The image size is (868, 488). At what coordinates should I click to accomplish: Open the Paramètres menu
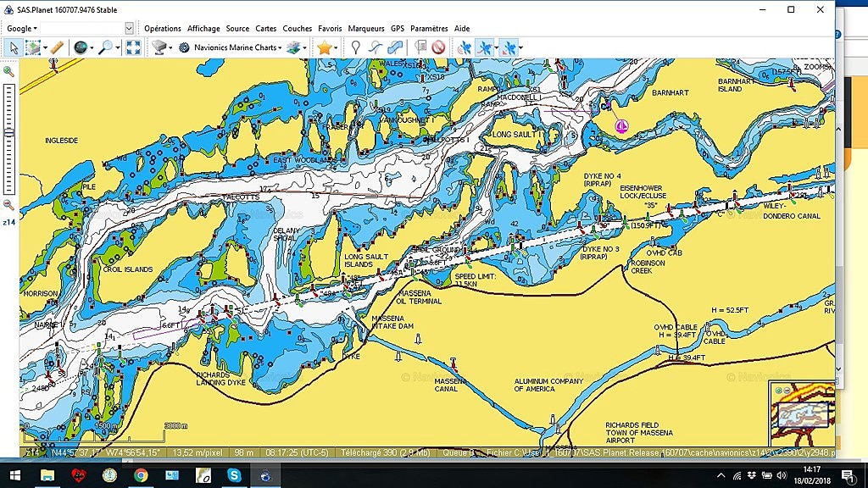pos(429,28)
